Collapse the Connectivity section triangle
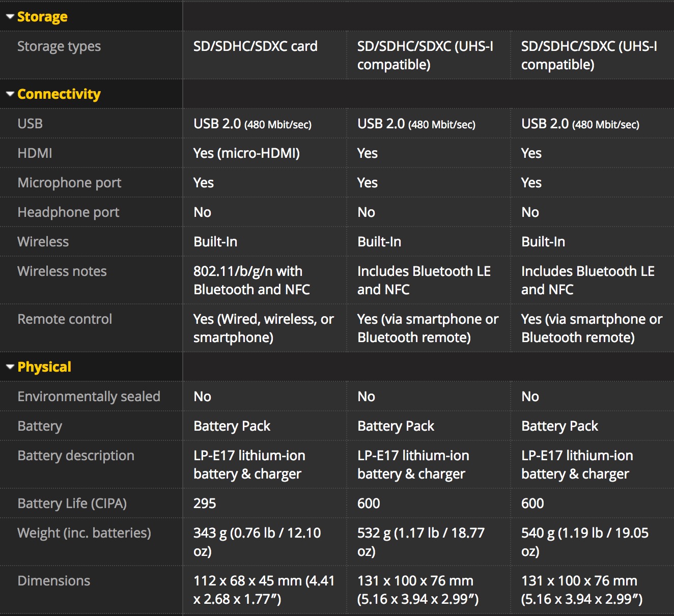This screenshot has width=674, height=616. point(10,94)
